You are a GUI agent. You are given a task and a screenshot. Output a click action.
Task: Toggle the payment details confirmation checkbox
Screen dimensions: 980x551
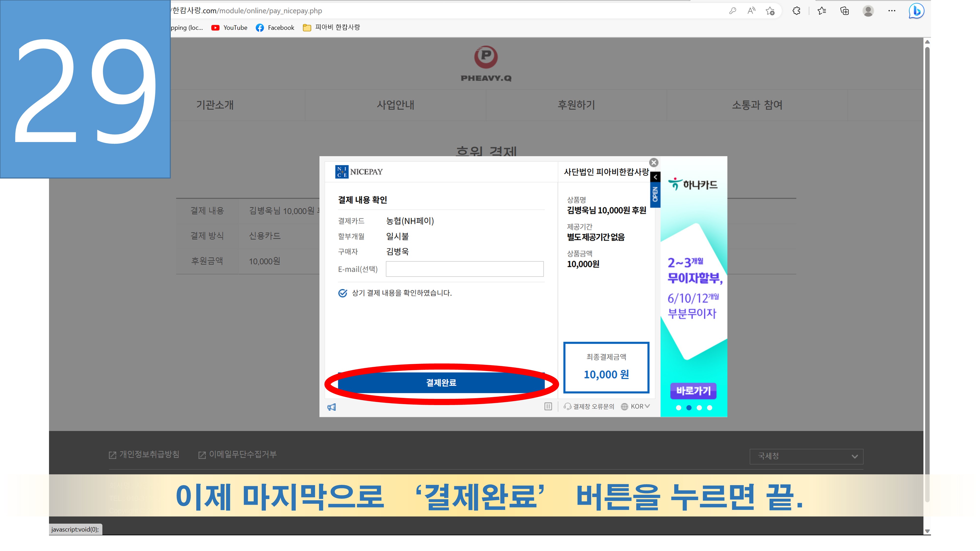[x=343, y=293]
